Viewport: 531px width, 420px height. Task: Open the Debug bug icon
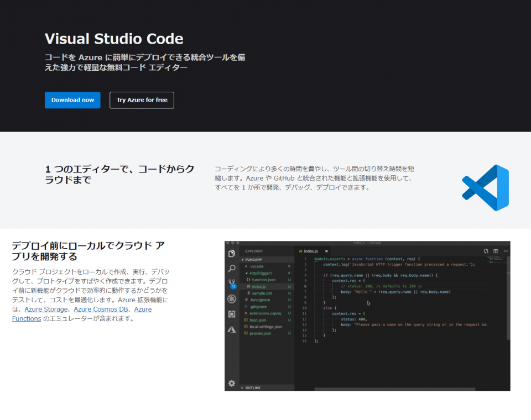pyautogui.click(x=232, y=299)
